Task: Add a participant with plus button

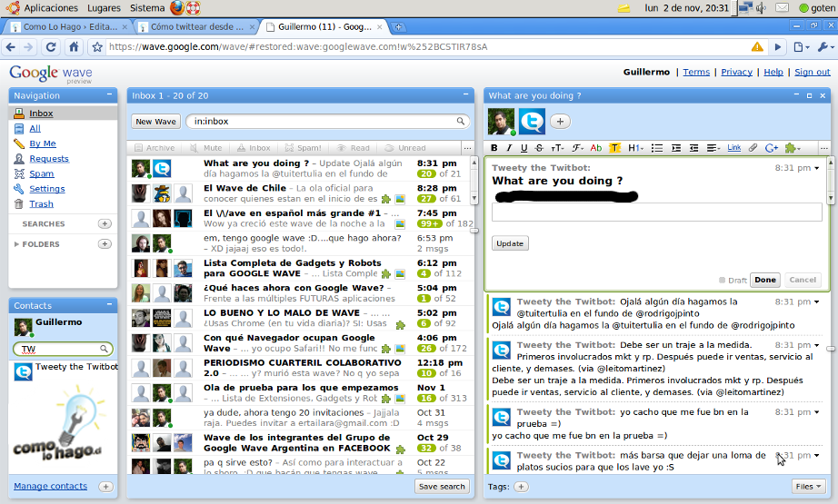Action: point(560,121)
